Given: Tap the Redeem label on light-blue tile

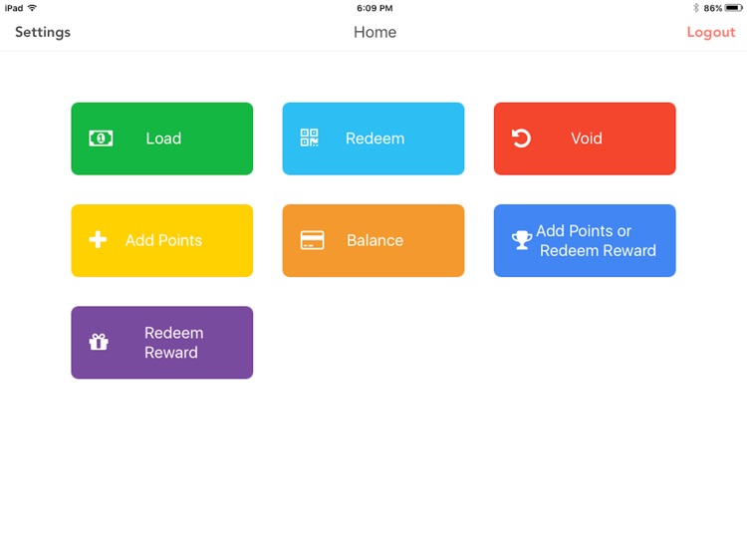Looking at the screenshot, I should tap(374, 139).
